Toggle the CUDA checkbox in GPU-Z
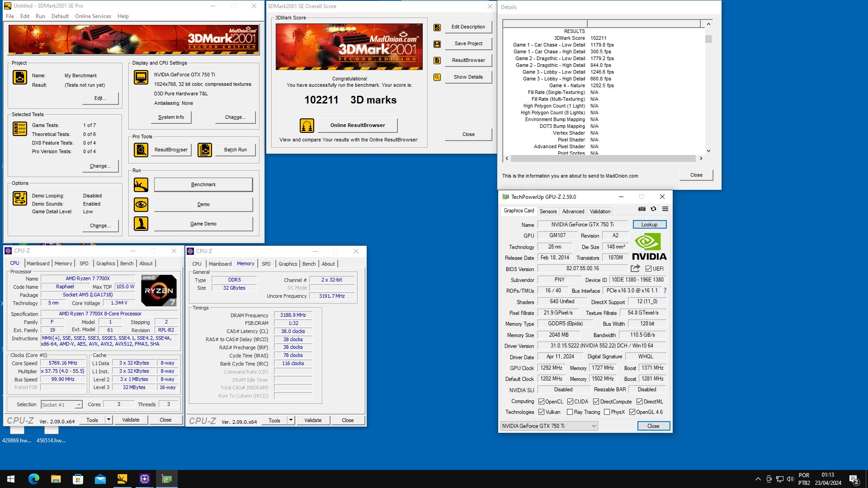 click(570, 402)
